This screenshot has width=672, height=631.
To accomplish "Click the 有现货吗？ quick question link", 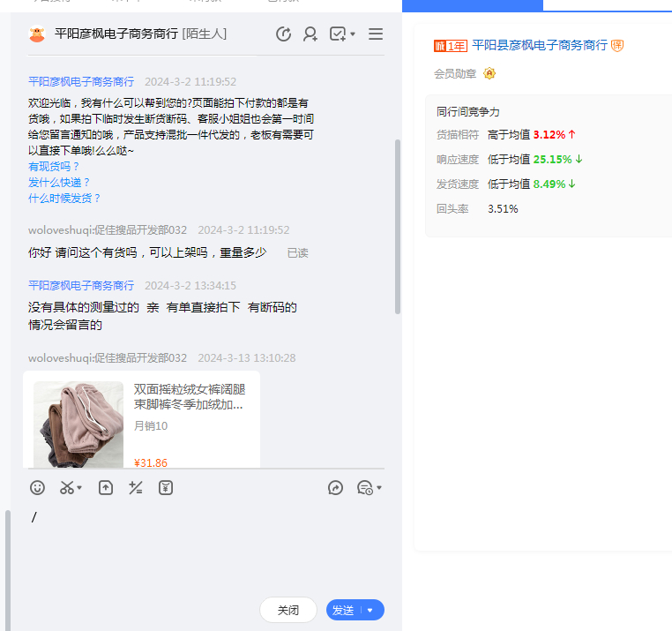I will 54,166.
